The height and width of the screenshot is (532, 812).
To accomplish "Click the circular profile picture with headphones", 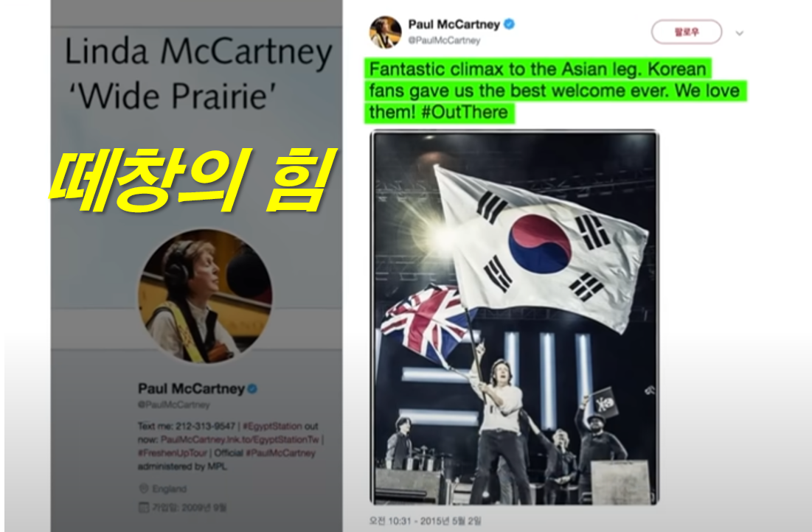I will pos(205,295).
